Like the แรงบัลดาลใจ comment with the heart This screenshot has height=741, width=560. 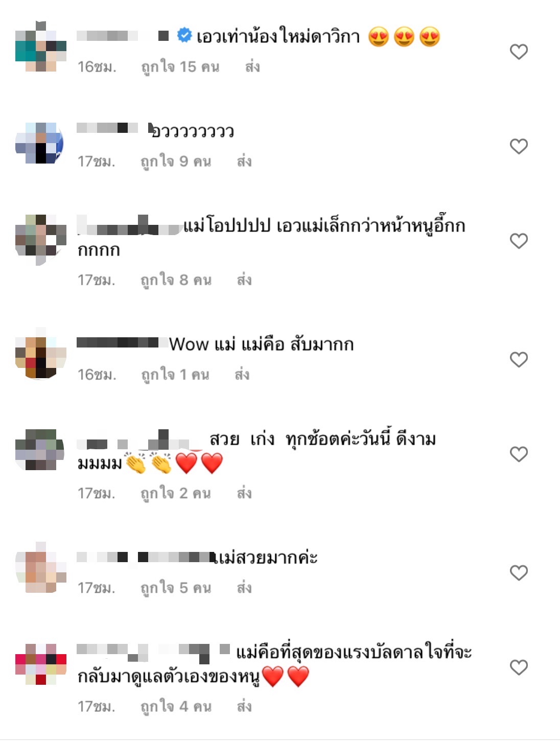tap(519, 667)
